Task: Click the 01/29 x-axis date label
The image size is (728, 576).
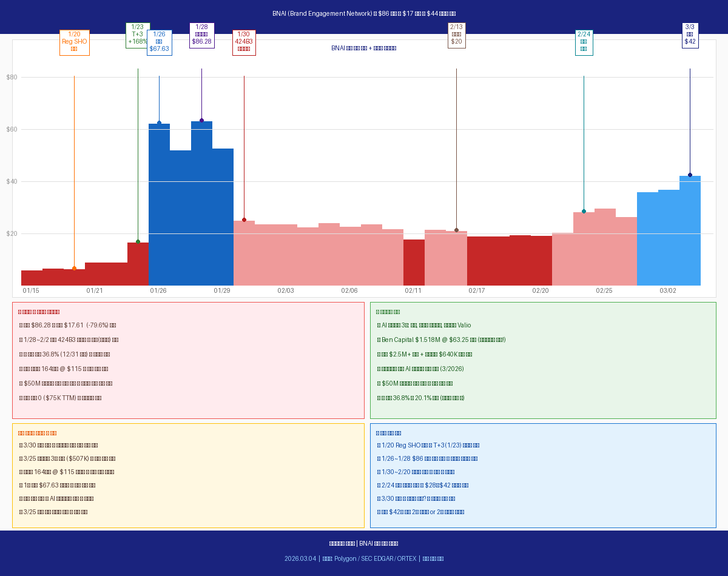Action: tap(222, 290)
